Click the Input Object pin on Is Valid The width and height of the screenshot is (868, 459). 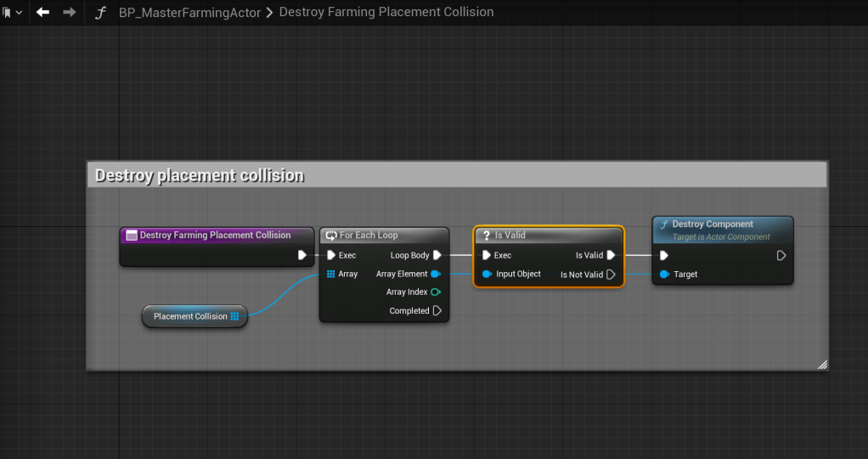(x=487, y=274)
